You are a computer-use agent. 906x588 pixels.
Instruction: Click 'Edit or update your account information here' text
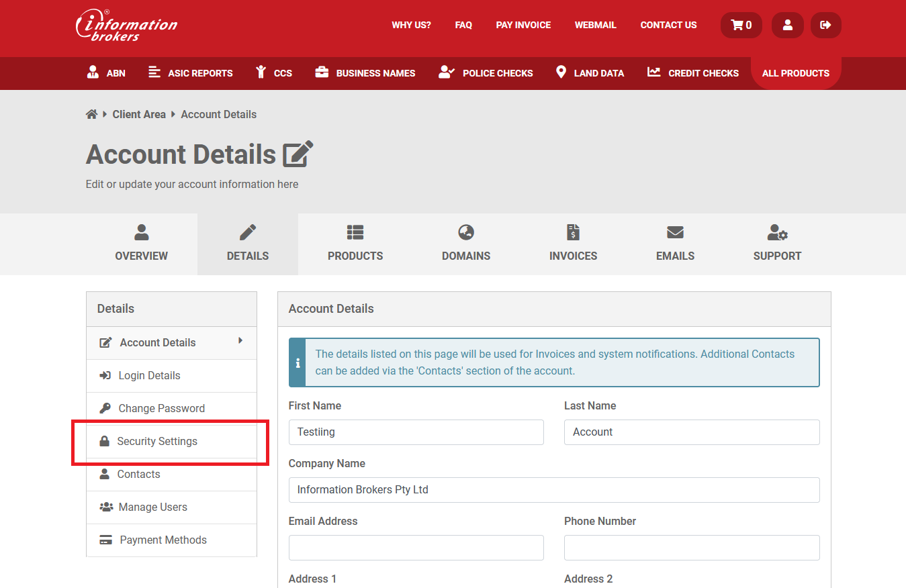coord(192,184)
